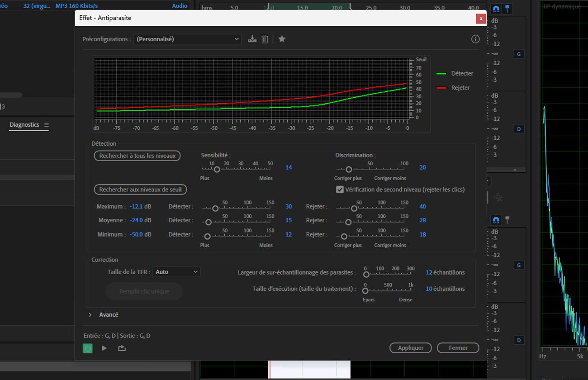Open the Préconfigurations dropdown
This screenshot has height=380, width=588.
pyautogui.click(x=187, y=39)
